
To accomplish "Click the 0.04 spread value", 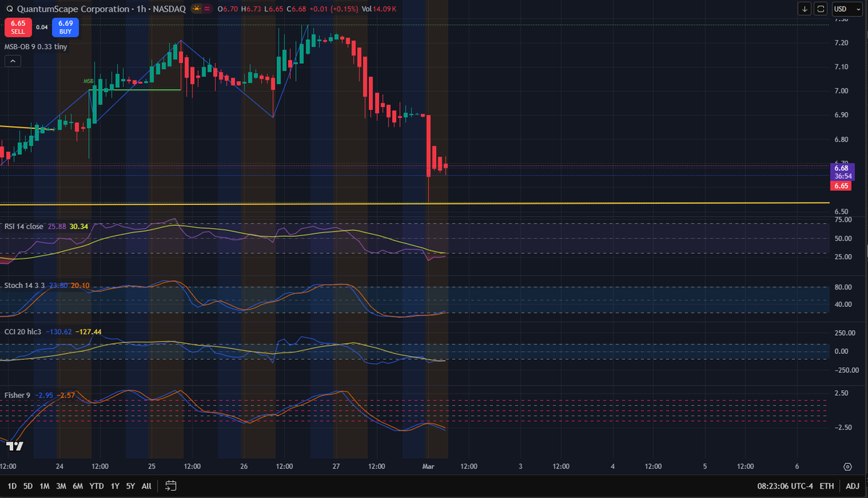I will click(41, 28).
